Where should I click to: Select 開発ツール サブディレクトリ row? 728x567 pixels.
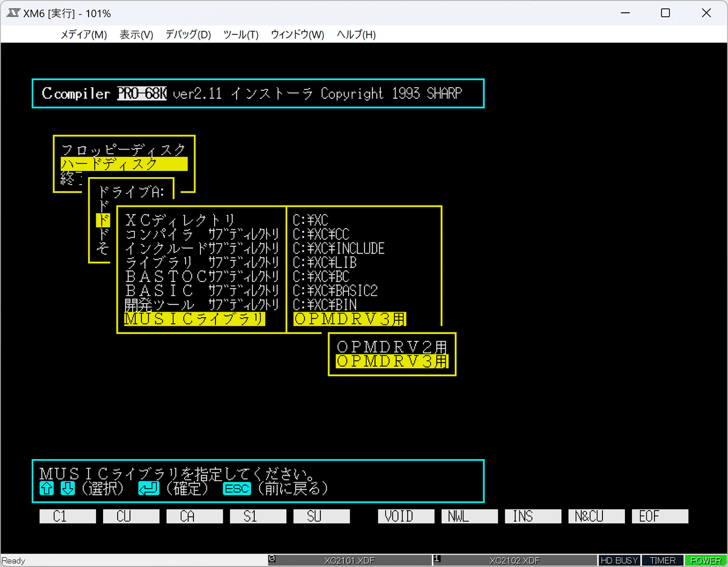202,305
